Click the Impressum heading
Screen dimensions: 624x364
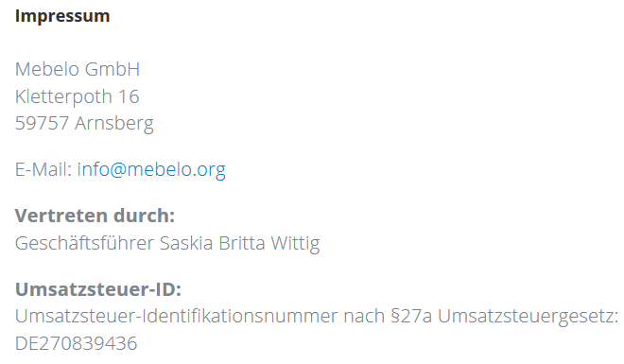click(62, 16)
